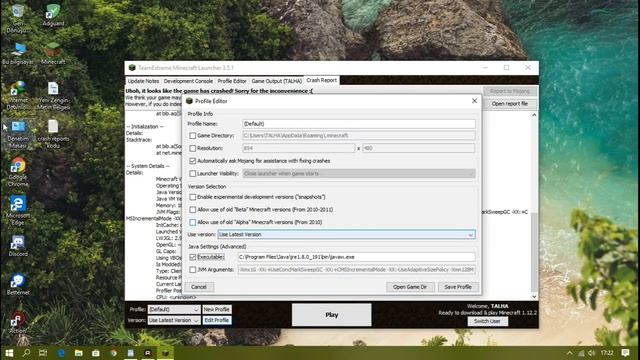Switch to the Development Console tab
640x360 pixels.
(x=188, y=81)
